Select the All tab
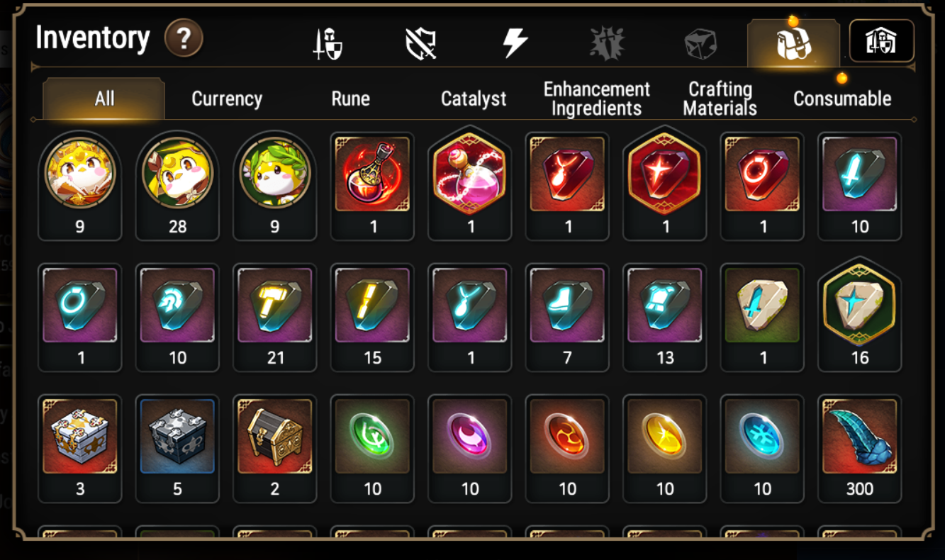The width and height of the screenshot is (945, 560). pos(104,99)
